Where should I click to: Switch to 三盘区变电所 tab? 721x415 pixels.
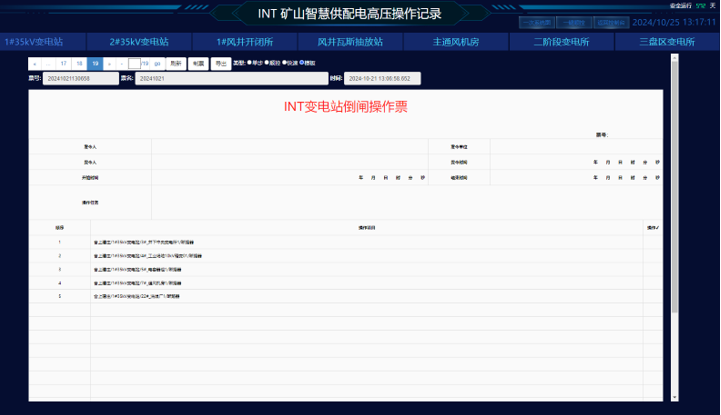point(667,42)
